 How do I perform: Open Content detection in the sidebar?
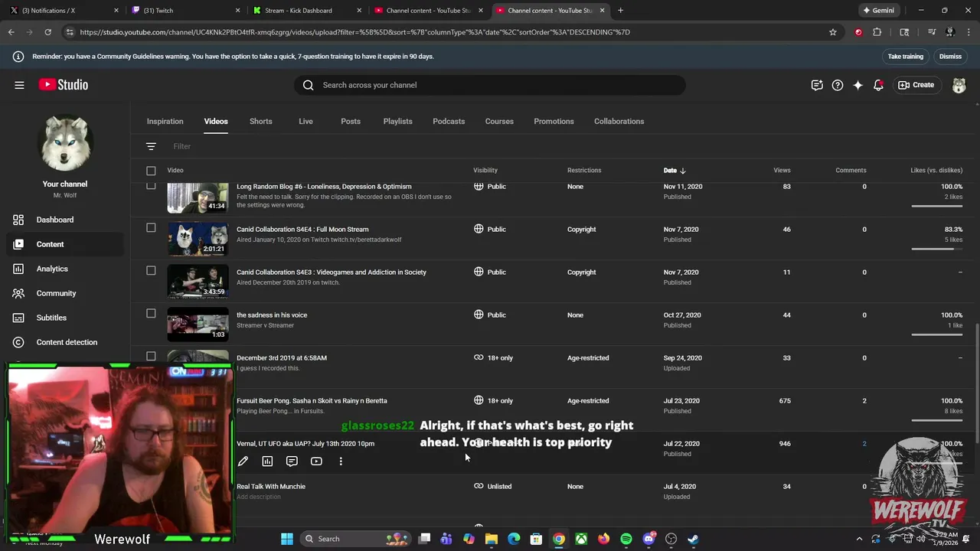[x=65, y=342]
